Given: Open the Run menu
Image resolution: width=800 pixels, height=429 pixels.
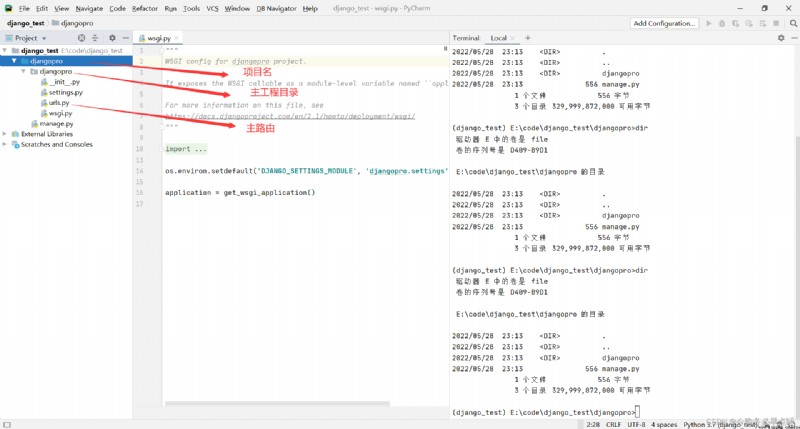Looking at the screenshot, I should (170, 8).
